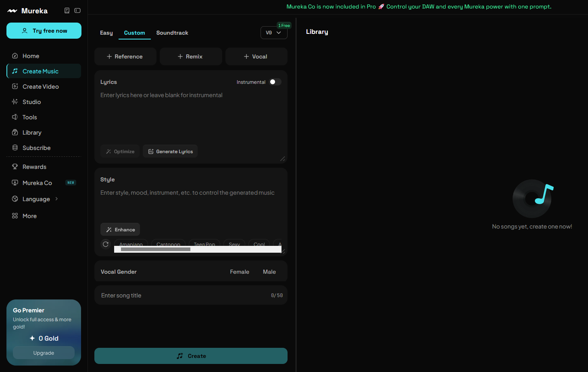Click the "0/50" character counter

pos(277,295)
